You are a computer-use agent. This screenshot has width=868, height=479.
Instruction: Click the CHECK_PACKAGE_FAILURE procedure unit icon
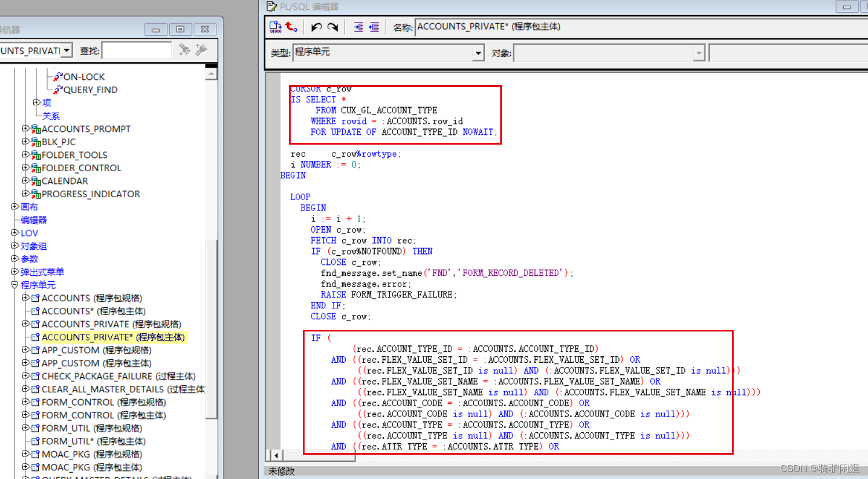click(x=35, y=376)
